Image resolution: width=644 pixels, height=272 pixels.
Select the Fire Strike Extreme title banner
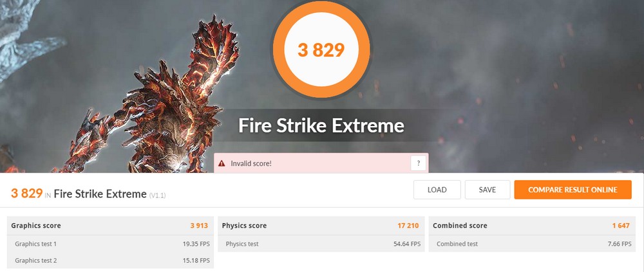[321, 125]
